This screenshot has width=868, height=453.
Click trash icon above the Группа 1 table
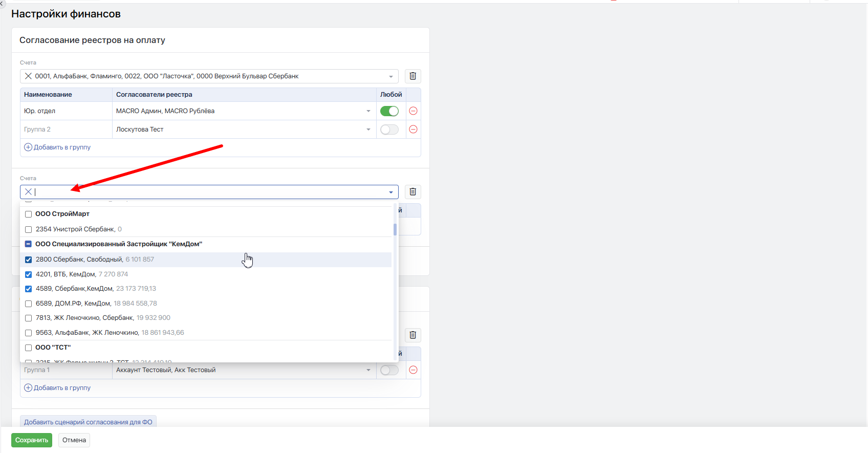coord(413,335)
